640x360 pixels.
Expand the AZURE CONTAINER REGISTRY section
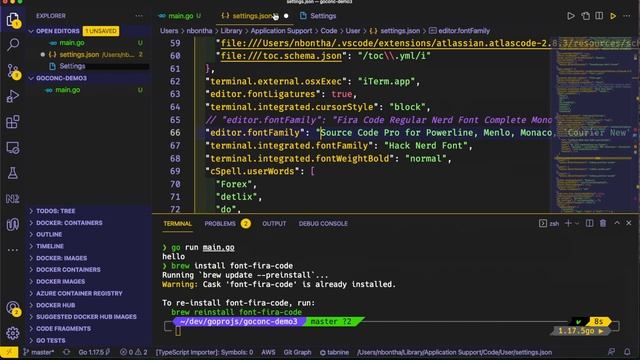tap(79, 293)
